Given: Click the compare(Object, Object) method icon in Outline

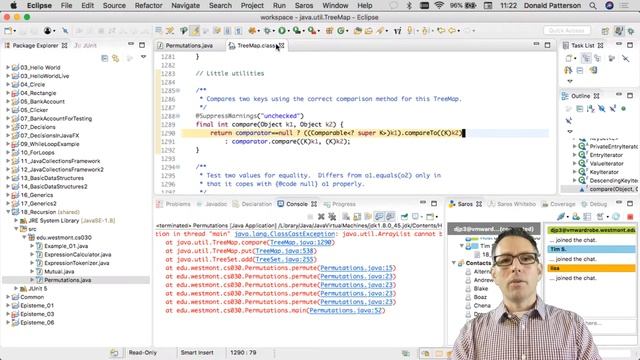Looking at the screenshot, I should [x=582, y=189].
